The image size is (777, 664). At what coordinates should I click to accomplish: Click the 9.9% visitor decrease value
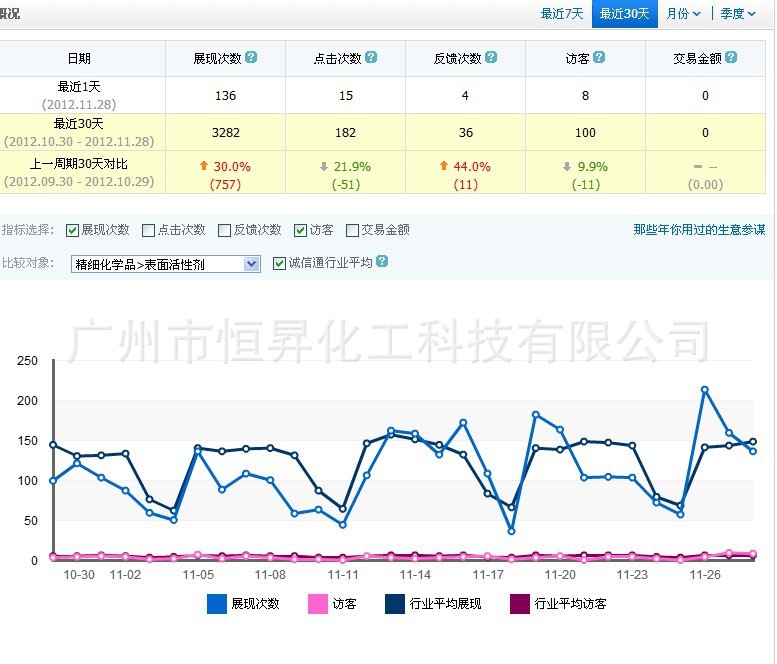pos(593,166)
